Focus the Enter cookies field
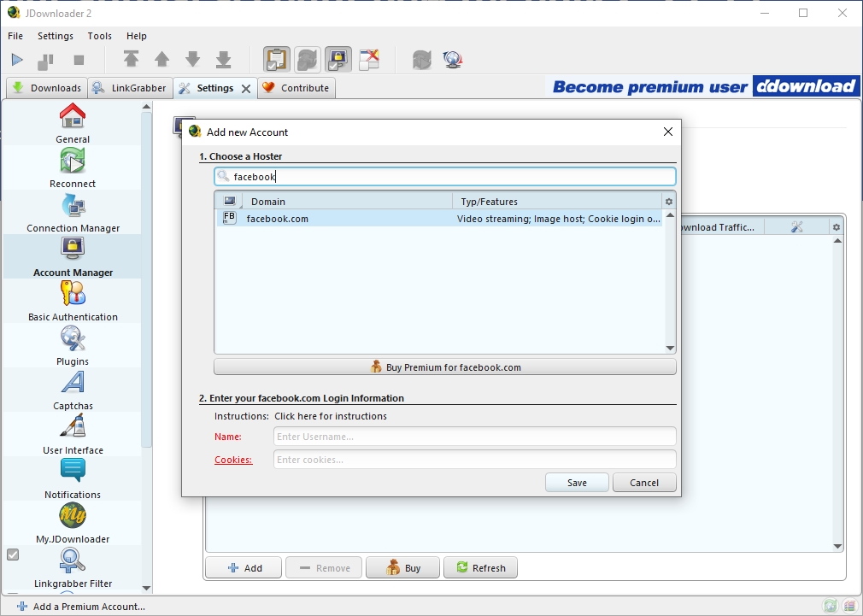 point(474,460)
